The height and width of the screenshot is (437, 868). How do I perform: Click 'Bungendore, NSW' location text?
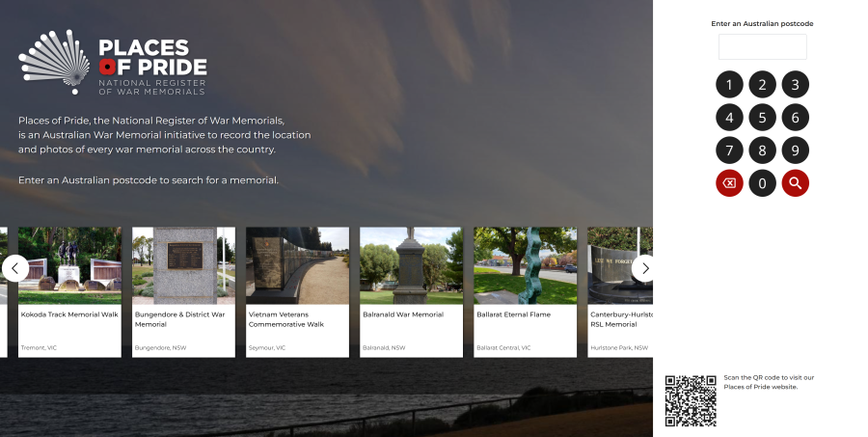160,348
